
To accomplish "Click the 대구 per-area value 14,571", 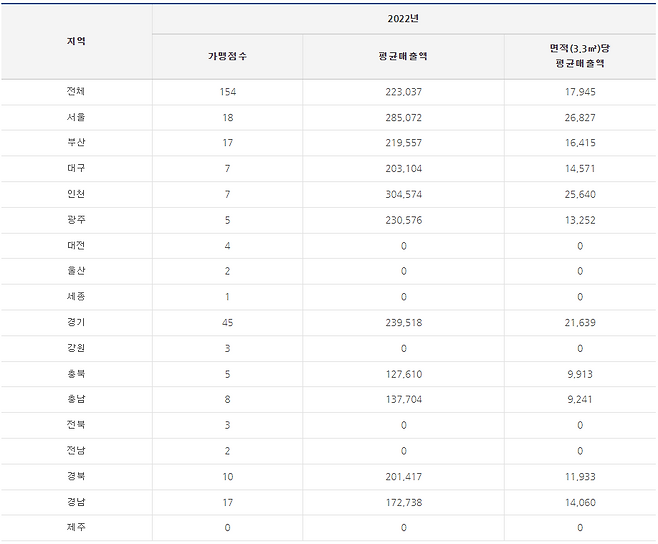I will (580, 169).
